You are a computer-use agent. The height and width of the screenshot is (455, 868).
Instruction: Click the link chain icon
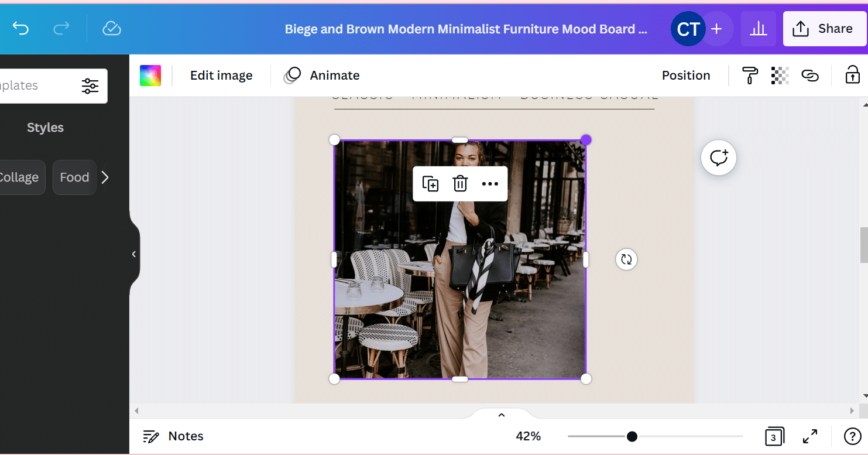[809, 76]
